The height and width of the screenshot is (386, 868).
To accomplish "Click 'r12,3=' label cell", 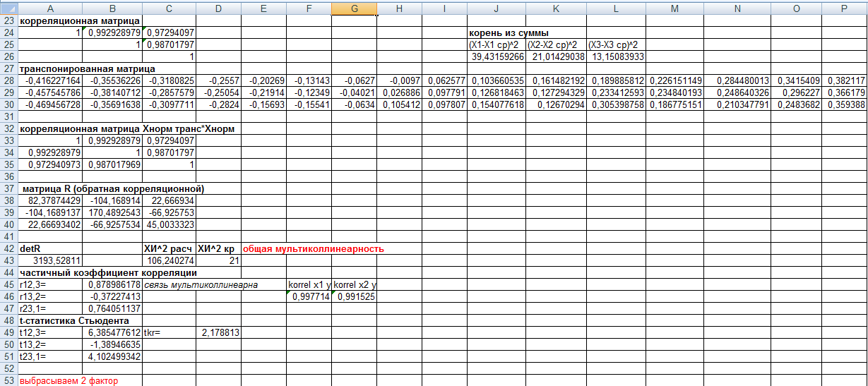I will 50,285.
